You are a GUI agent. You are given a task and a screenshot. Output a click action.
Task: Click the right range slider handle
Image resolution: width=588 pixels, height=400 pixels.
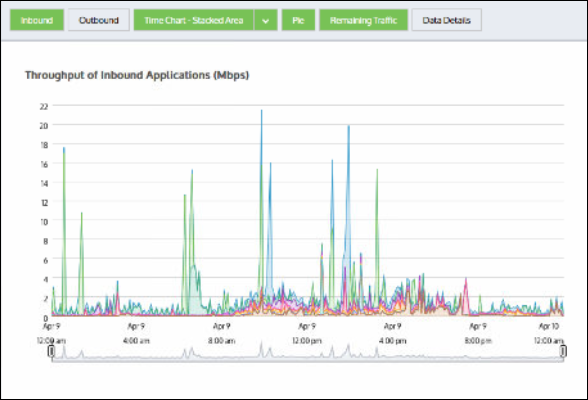point(563,351)
